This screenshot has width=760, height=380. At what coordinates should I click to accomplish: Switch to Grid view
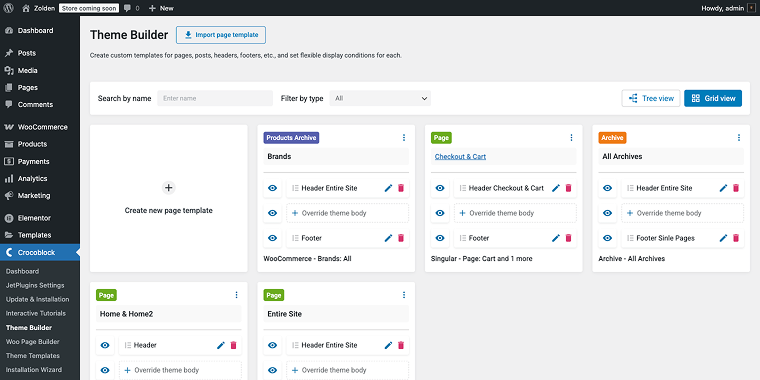[x=713, y=98]
